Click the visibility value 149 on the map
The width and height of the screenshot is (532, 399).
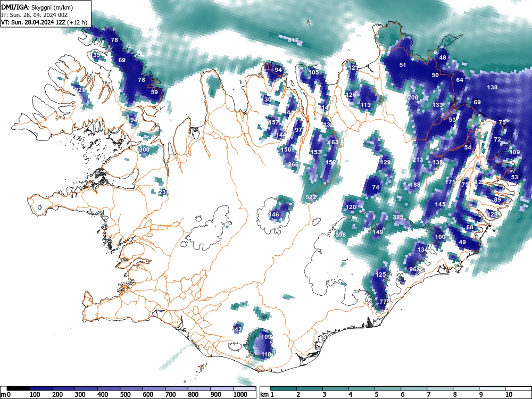[x=378, y=232]
